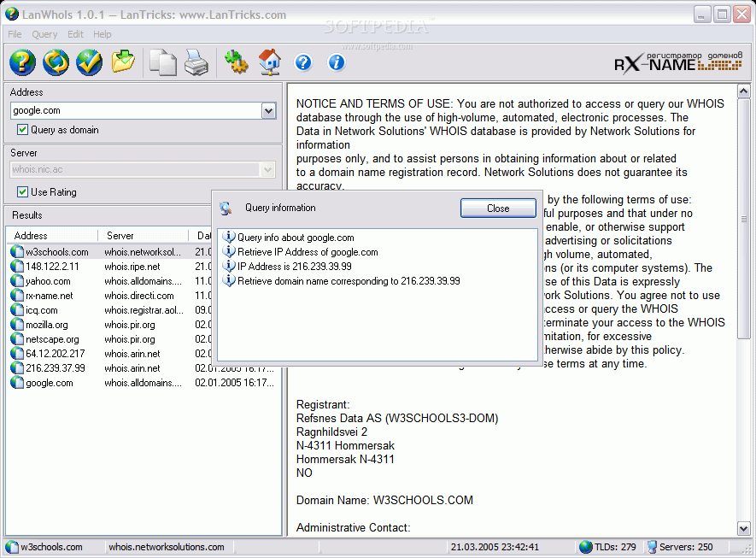Image resolution: width=756 pixels, height=558 pixels.
Task: Click the Refresh query globe toolbar icon
Action: pyautogui.click(x=56, y=62)
